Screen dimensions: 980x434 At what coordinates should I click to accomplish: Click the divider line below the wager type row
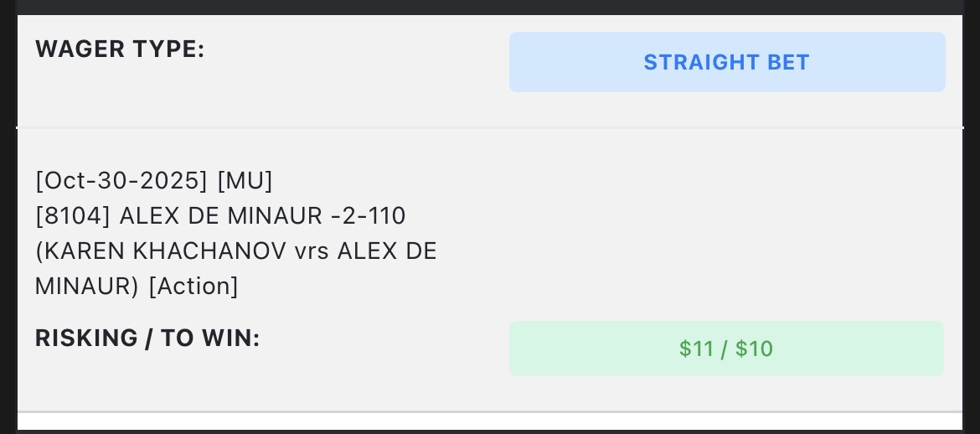[490, 127]
